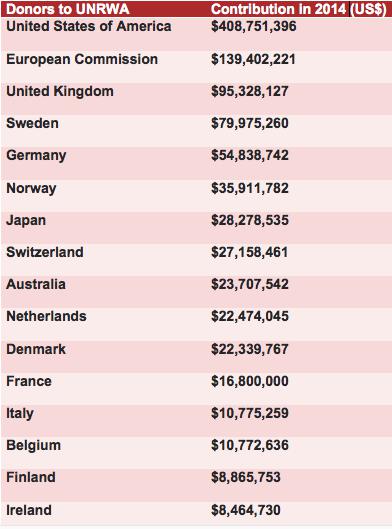
Task: Click the Japan donor entry
Action: click(26, 221)
